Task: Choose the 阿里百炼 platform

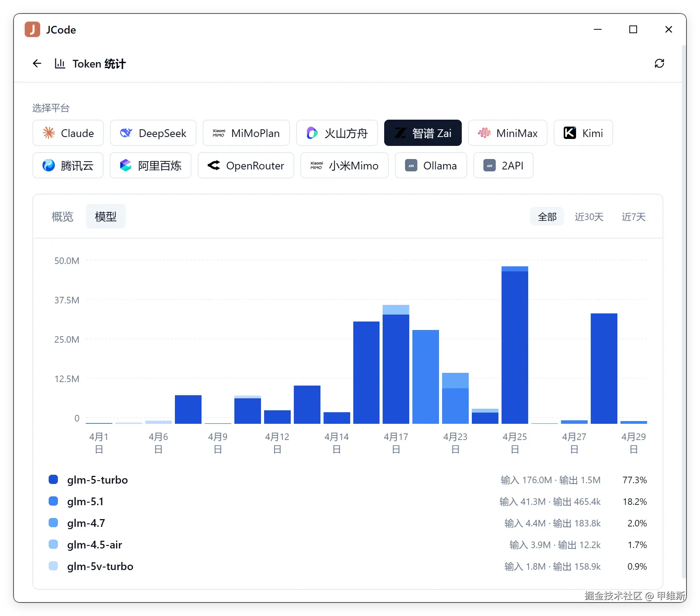Action: pos(151,166)
